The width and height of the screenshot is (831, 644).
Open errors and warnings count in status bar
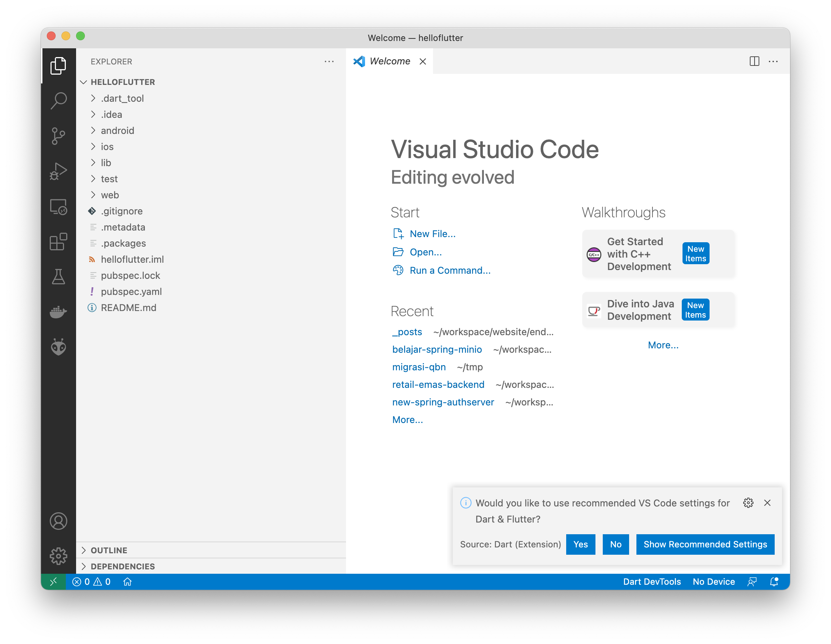point(91,581)
